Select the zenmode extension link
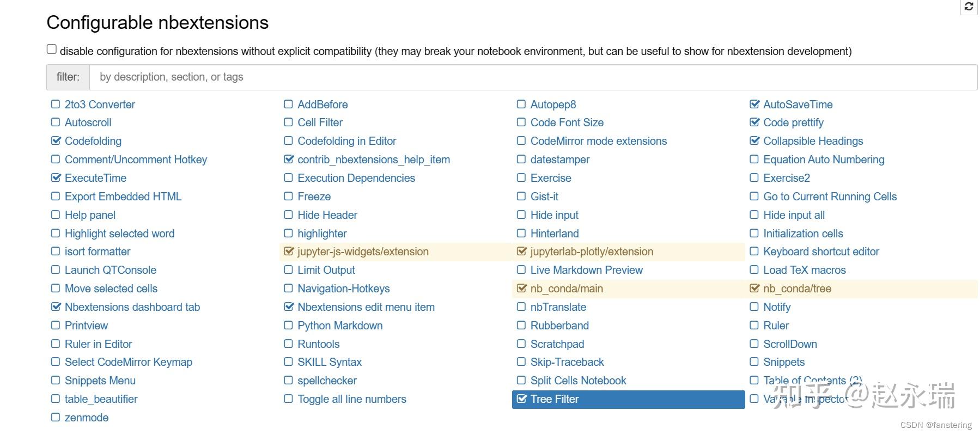Image resolution: width=980 pixels, height=435 pixels. [x=87, y=418]
